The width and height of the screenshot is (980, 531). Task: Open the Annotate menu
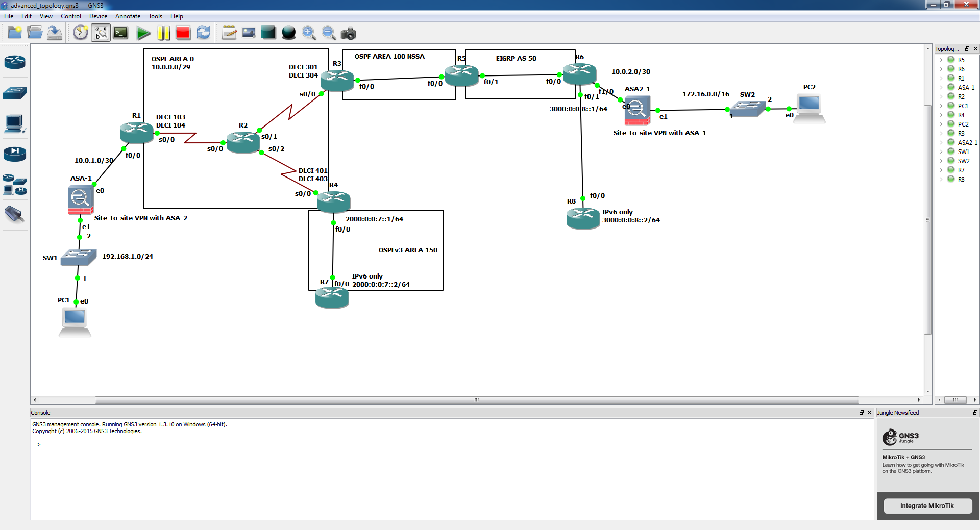[x=128, y=16]
